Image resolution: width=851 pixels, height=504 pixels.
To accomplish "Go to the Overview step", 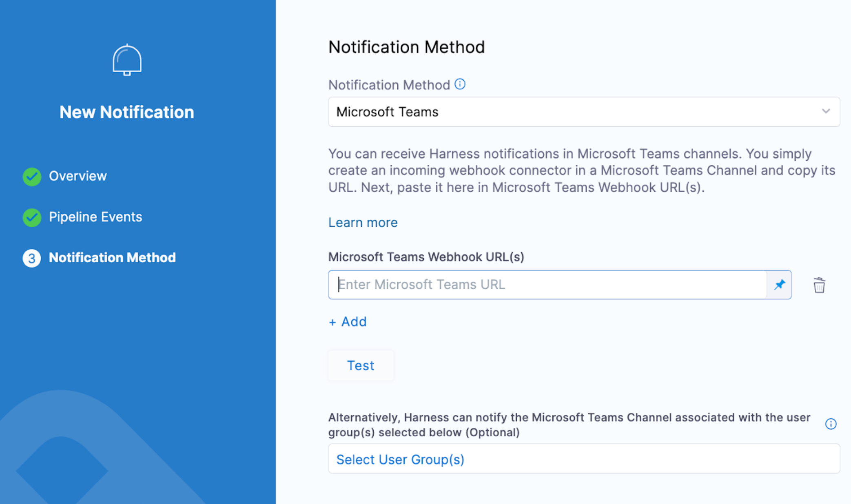I will tap(78, 176).
